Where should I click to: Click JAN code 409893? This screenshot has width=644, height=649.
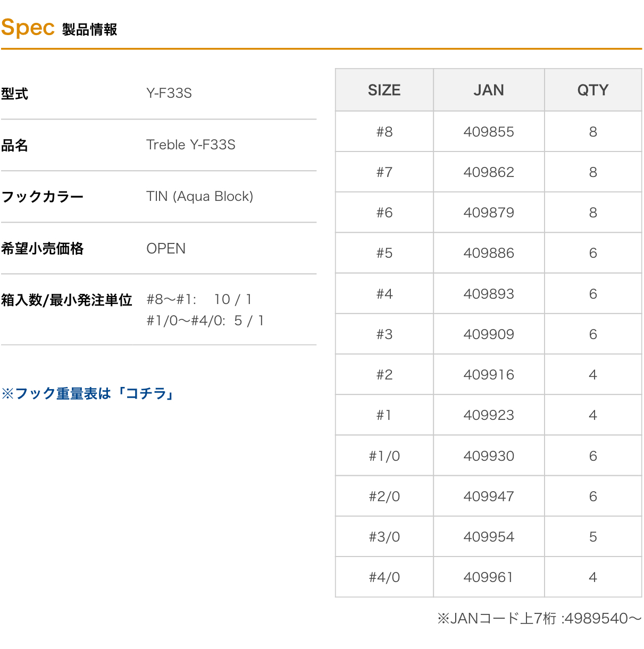[x=489, y=294]
